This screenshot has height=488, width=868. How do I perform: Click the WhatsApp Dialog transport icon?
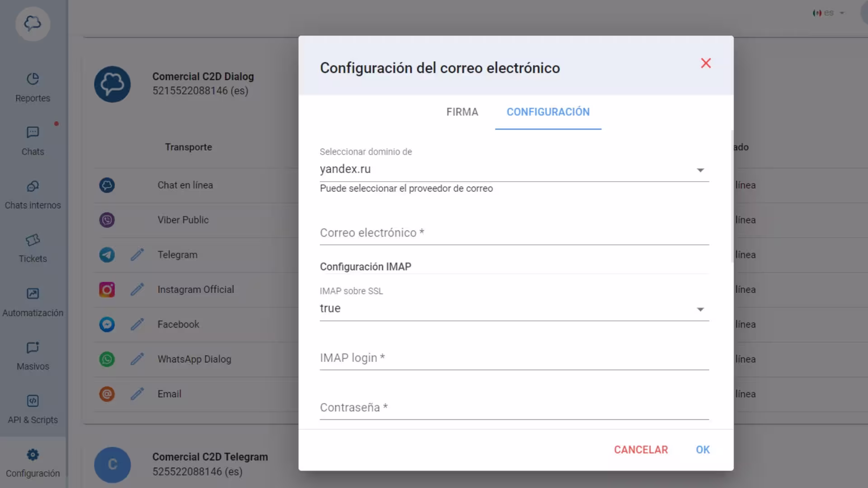pos(107,359)
